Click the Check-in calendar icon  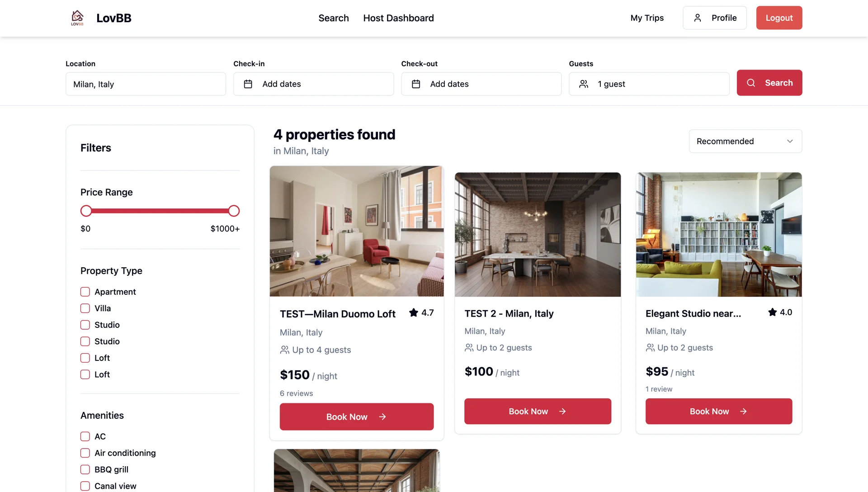pos(248,84)
